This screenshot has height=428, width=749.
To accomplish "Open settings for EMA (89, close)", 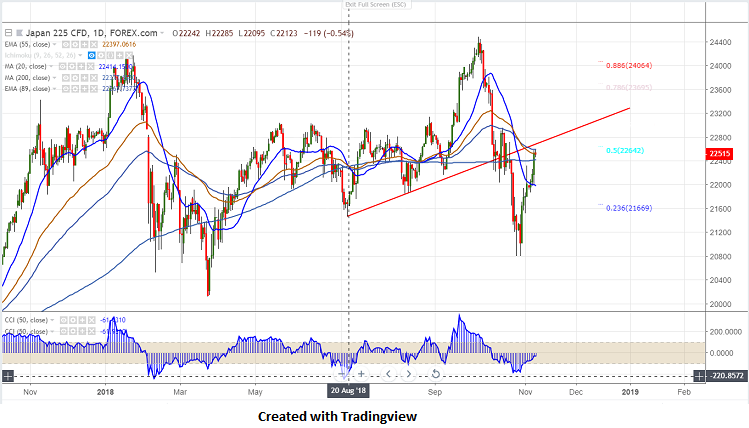I will (75, 89).
